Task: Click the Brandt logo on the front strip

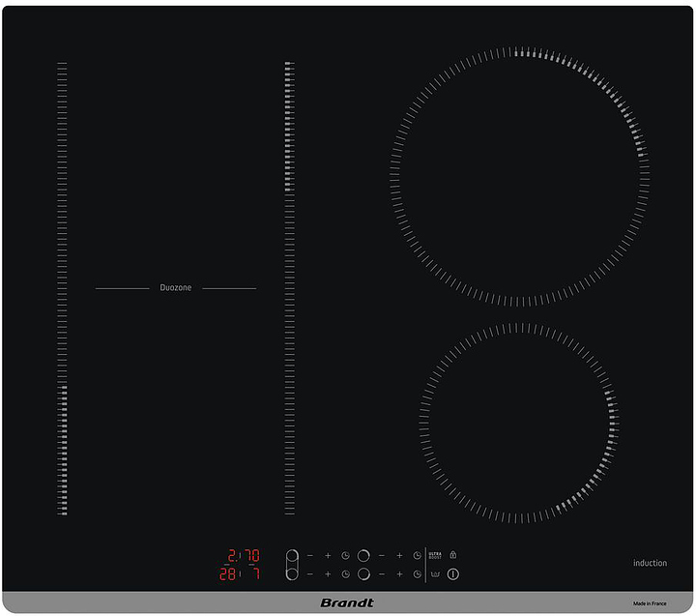Action: coord(347,603)
